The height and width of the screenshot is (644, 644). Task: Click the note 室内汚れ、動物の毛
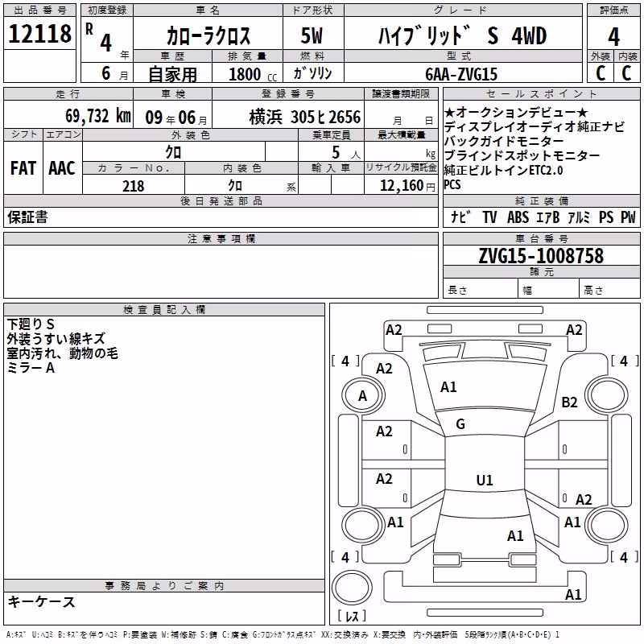tap(63, 353)
